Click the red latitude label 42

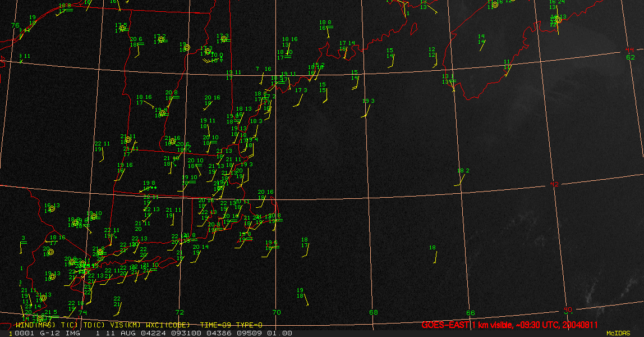tap(554, 184)
